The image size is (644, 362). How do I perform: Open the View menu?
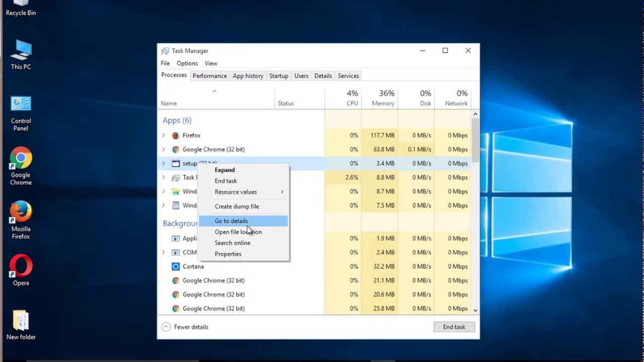(211, 63)
